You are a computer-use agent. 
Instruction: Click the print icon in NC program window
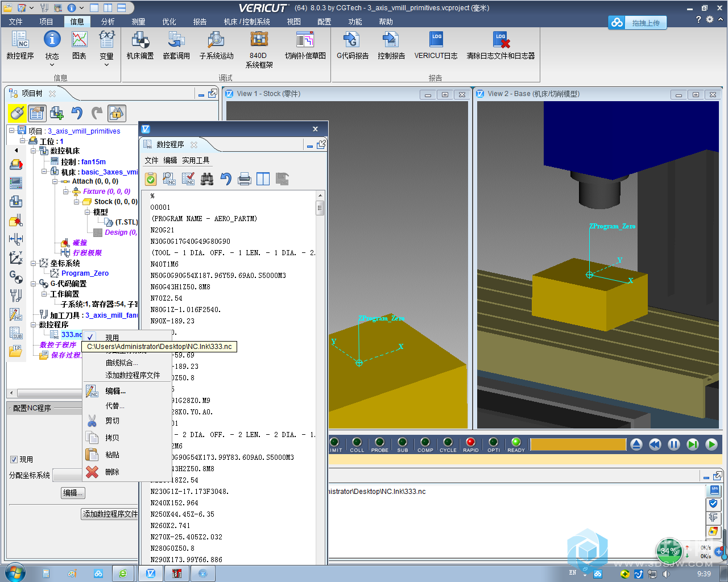[x=245, y=179]
